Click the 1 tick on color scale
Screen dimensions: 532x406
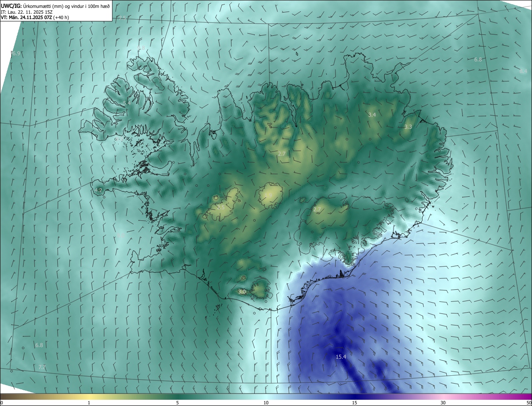[x=89, y=403]
